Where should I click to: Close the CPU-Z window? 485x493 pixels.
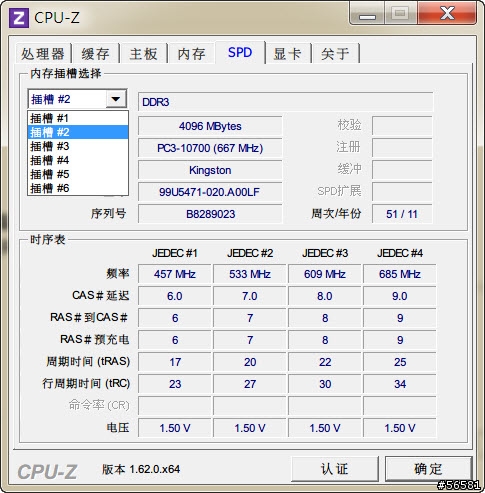(447, 13)
